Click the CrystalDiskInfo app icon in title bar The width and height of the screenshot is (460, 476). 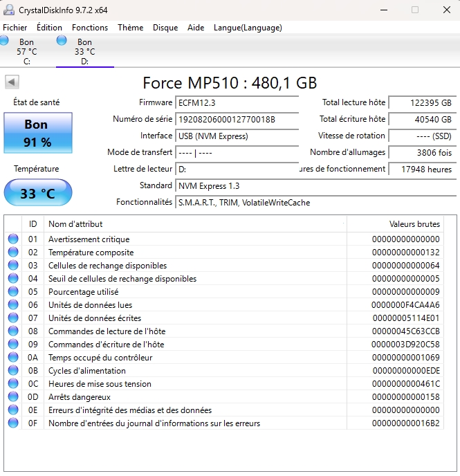click(x=10, y=10)
